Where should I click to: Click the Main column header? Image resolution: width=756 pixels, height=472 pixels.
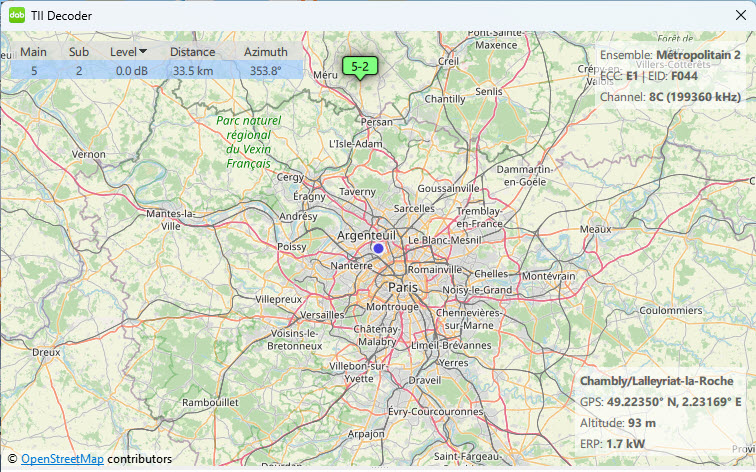click(x=33, y=52)
